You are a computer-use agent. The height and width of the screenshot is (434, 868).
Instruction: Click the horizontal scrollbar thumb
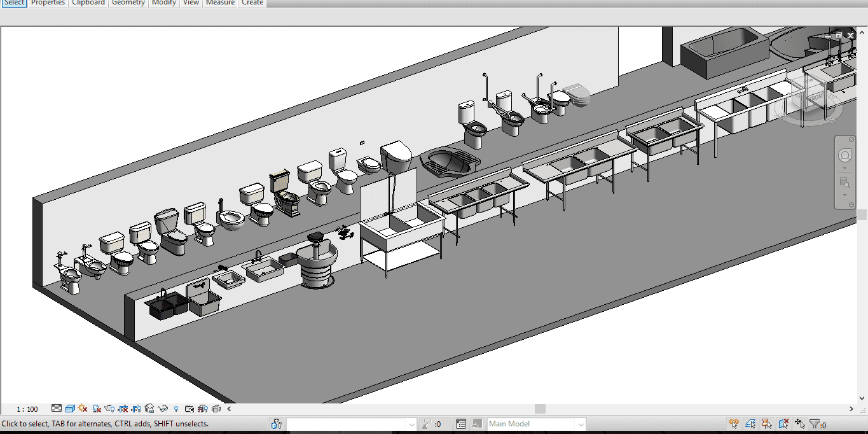pos(539,409)
